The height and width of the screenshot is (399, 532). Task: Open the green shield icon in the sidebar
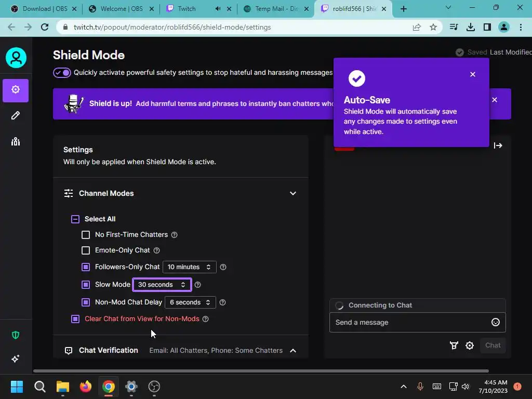point(16,335)
